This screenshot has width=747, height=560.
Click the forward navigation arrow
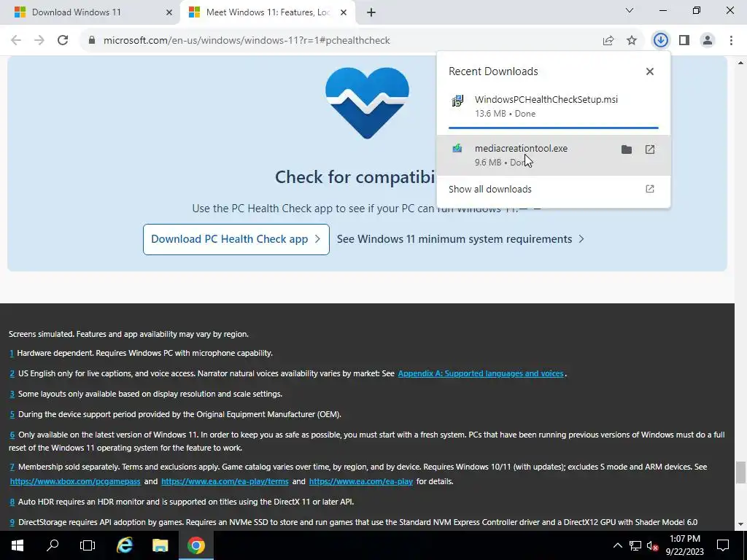coord(39,41)
